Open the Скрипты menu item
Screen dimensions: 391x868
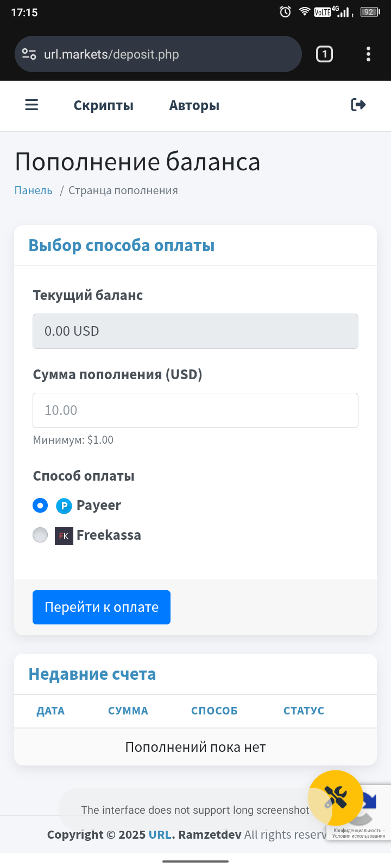(x=103, y=106)
